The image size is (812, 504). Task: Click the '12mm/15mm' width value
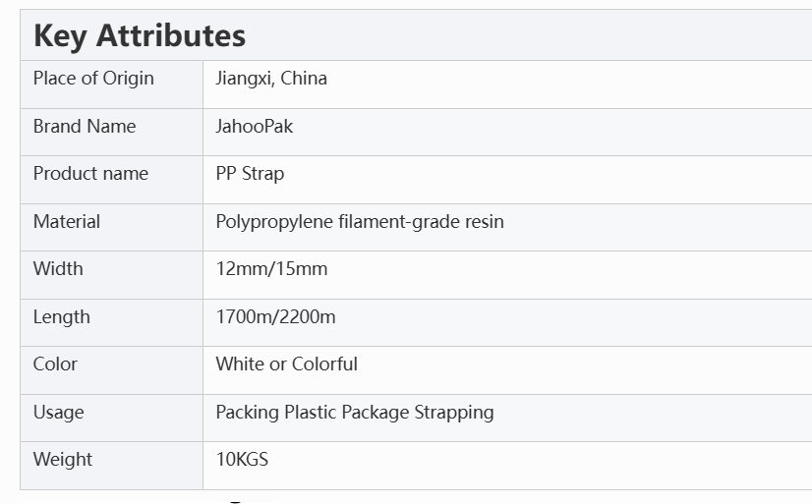tap(271, 269)
